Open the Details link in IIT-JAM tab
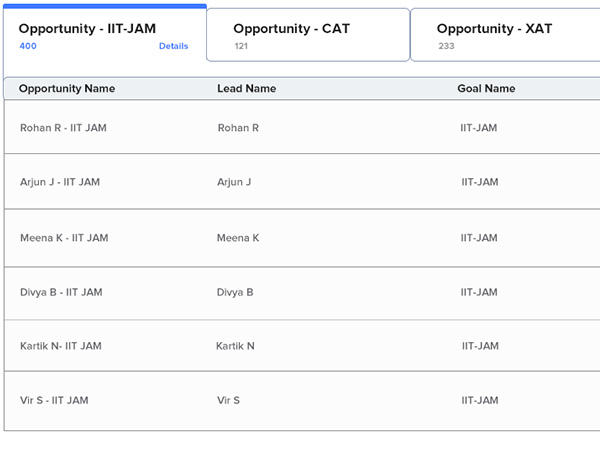 click(173, 46)
